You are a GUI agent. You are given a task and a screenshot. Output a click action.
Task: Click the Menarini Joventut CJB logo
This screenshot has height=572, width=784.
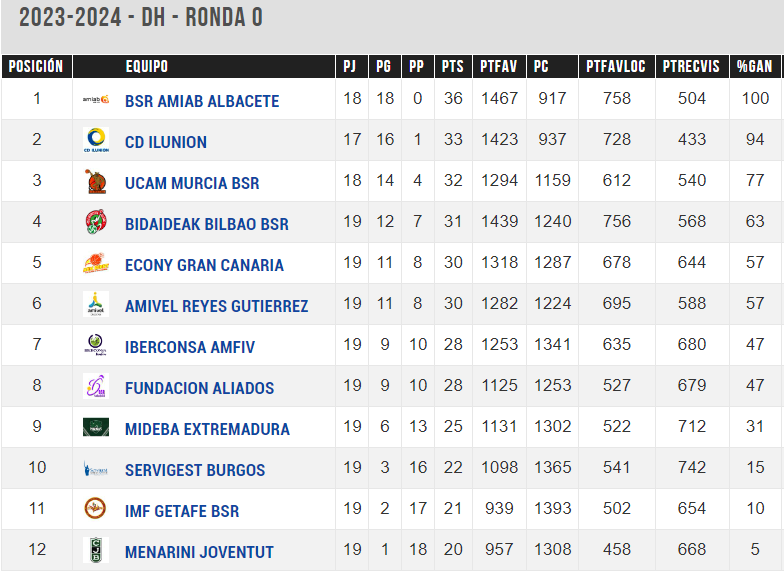coord(96,550)
